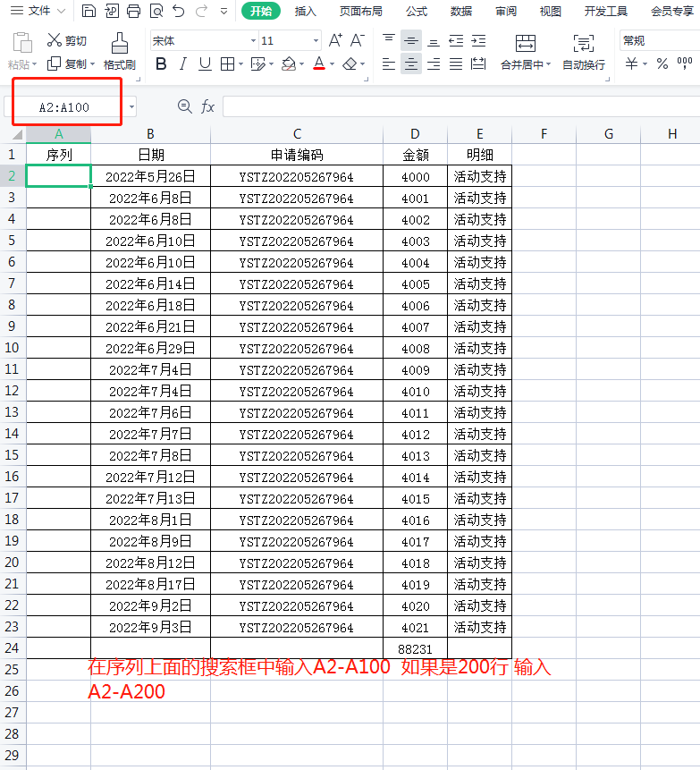Expand the Merge and Center dropdown arrow

pyautogui.click(x=548, y=64)
